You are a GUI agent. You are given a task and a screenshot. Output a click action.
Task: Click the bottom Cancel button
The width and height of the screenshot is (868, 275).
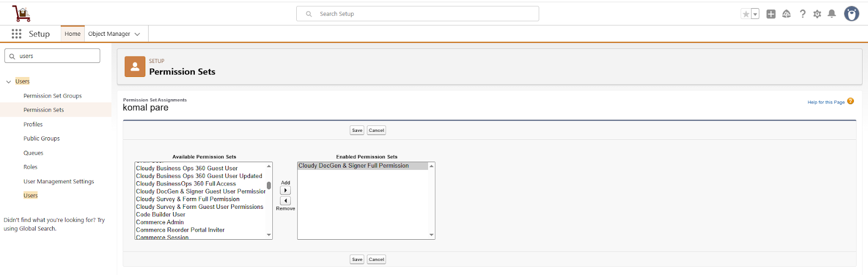click(376, 259)
